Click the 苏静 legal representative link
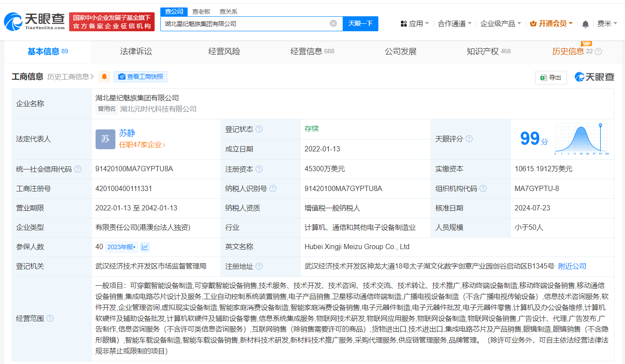This screenshot has height=364, width=625. coord(127,133)
